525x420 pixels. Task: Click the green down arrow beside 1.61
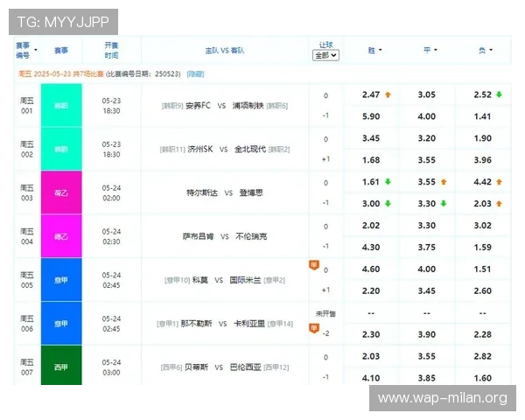[x=388, y=182]
